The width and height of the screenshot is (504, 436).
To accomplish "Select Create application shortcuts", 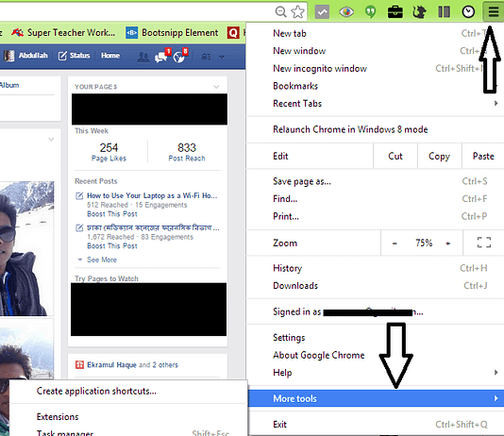I will click(x=128, y=392).
